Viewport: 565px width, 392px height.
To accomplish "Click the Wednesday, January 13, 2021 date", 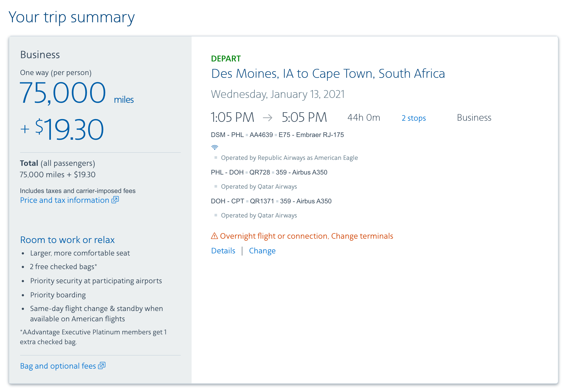I will tap(278, 94).
